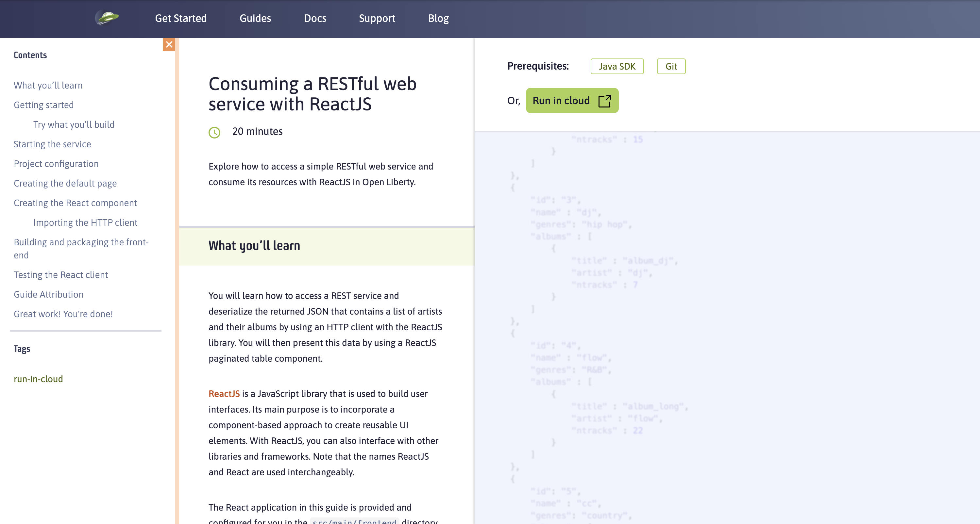Viewport: 980px width, 524px height.
Task: Click the orange X to hide Contents sidebar
Action: coord(169,44)
